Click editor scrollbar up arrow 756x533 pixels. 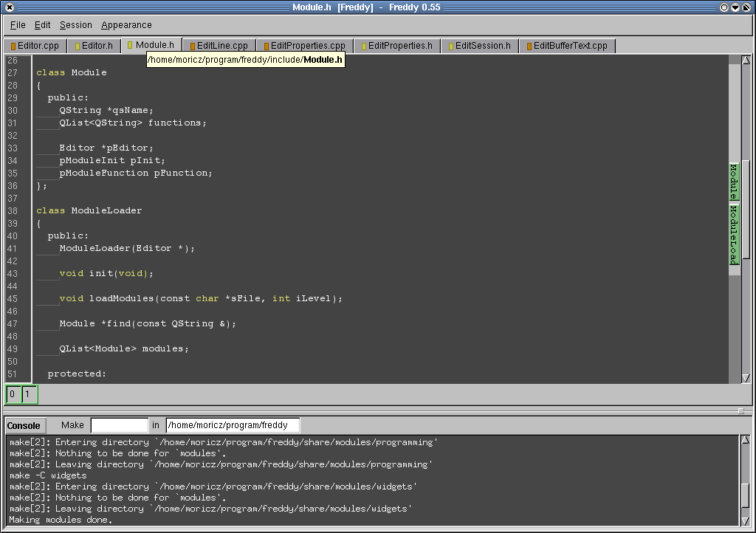pyautogui.click(x=746, y=61)
